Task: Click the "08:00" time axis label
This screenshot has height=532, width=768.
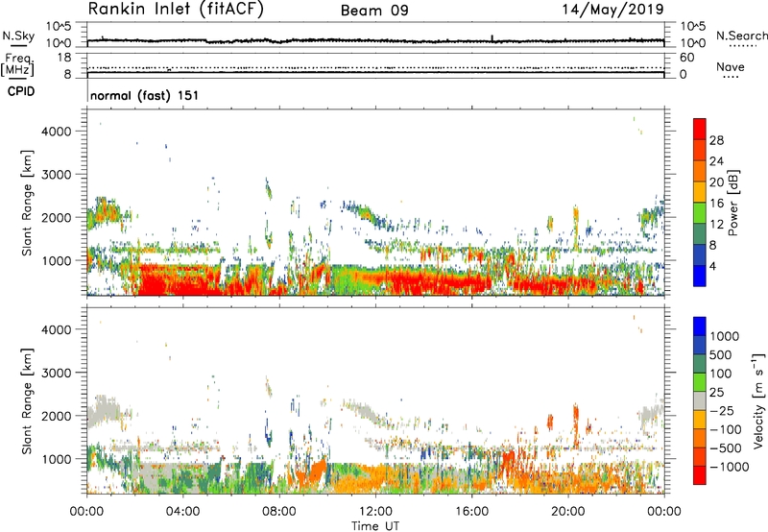Action: tap(279, 512)
